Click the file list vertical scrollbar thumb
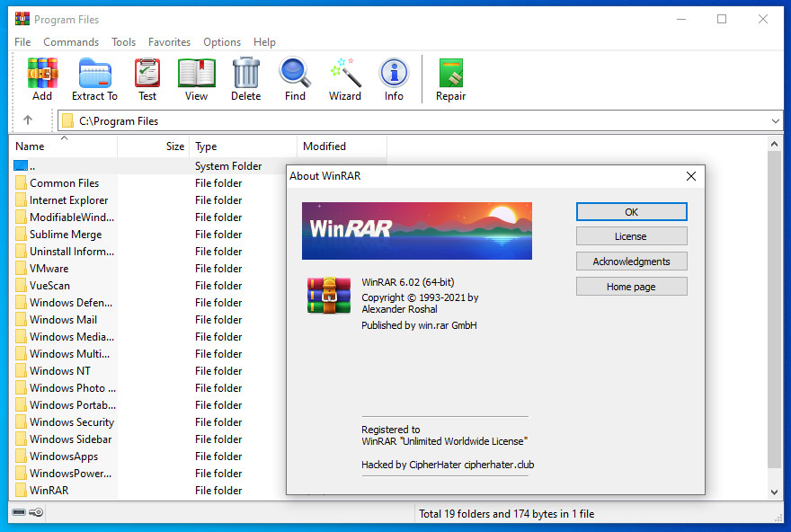The height and width of the screenshot is (532, 791). click(774, 309)
